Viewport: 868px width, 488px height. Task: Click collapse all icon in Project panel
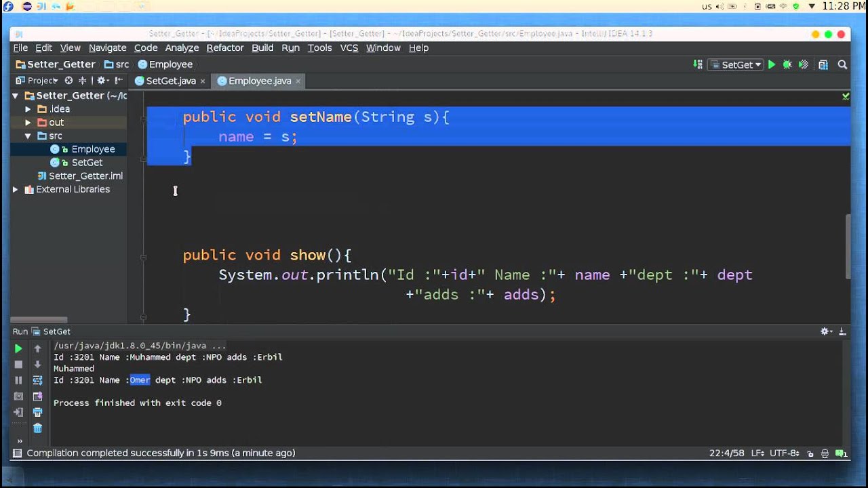pyautogui.click(x=83, y=81)
